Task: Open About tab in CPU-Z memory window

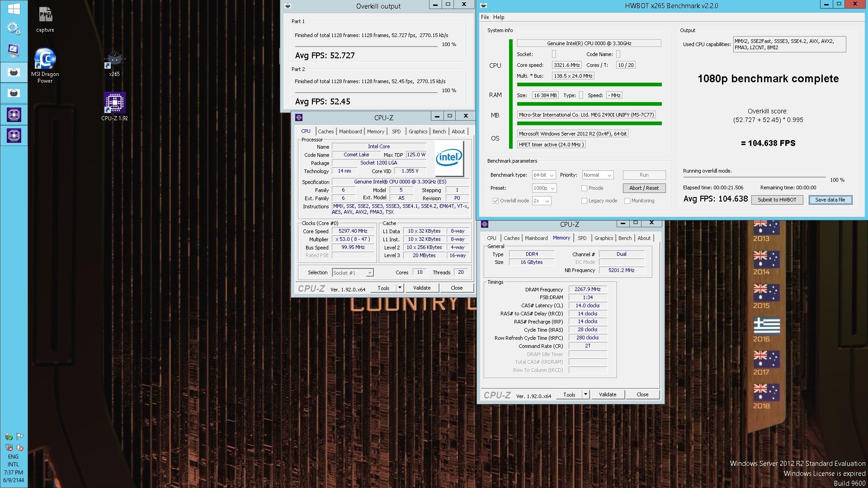Action: [644, 238]
